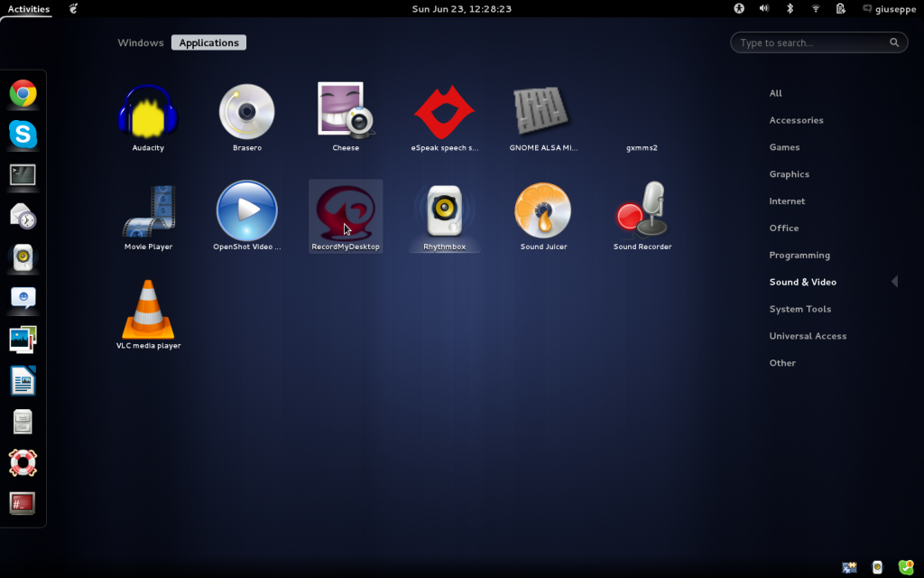Open the Bluetooth menu
924x578 pixels.
[x=790, y=8]
